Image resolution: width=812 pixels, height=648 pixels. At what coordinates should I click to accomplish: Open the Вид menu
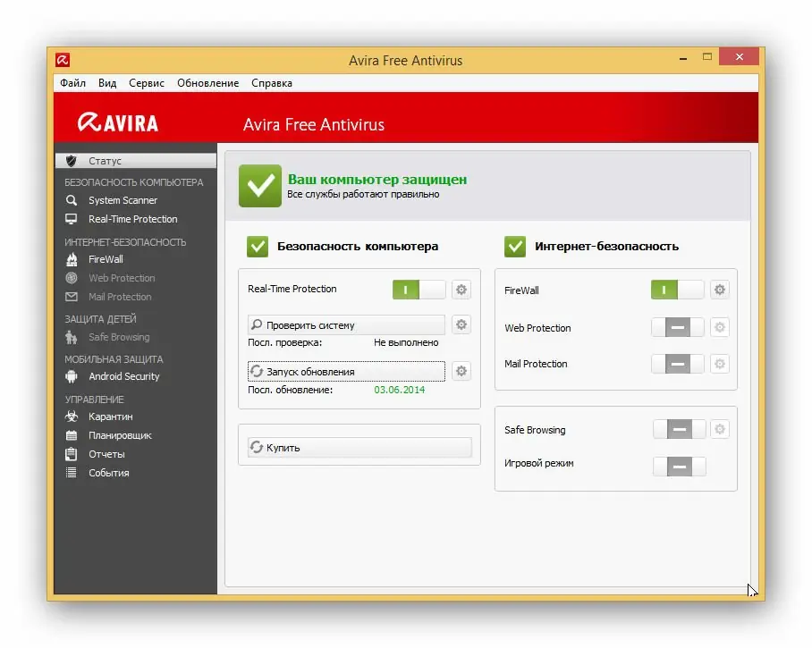coord(107,83)
